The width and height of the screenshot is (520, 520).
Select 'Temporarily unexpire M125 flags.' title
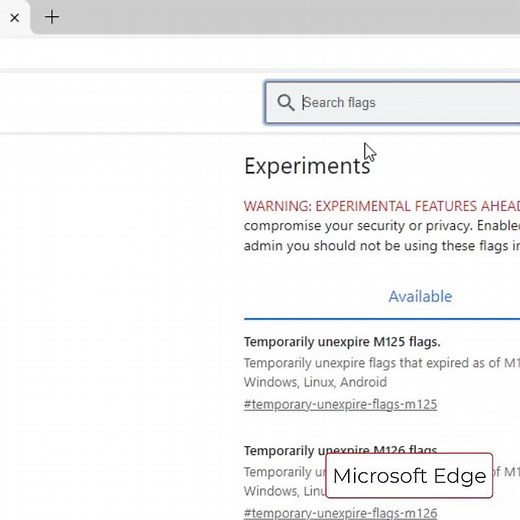(x=342, y=342)
